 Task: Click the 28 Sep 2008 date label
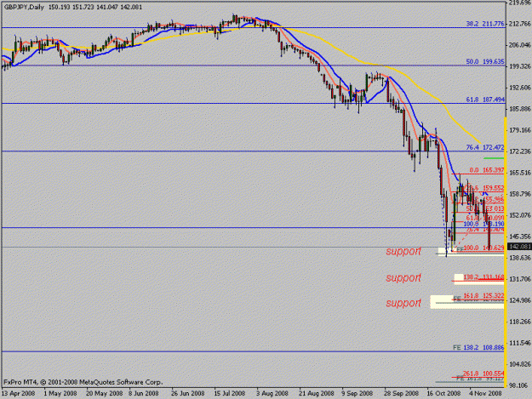(402, 394)
